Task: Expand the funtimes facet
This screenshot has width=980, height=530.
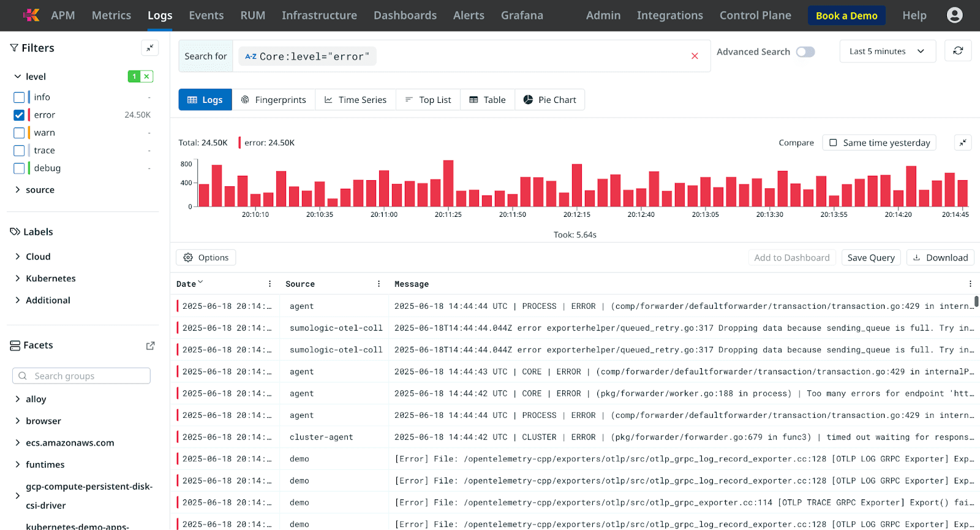Action: coord(18,464)
